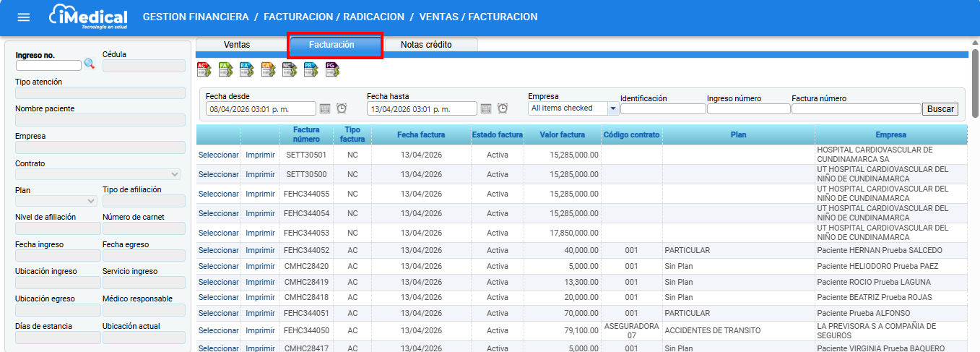Click the orange CA invoice icon
Screen dimensions: 980x352
tap(268, 69)
